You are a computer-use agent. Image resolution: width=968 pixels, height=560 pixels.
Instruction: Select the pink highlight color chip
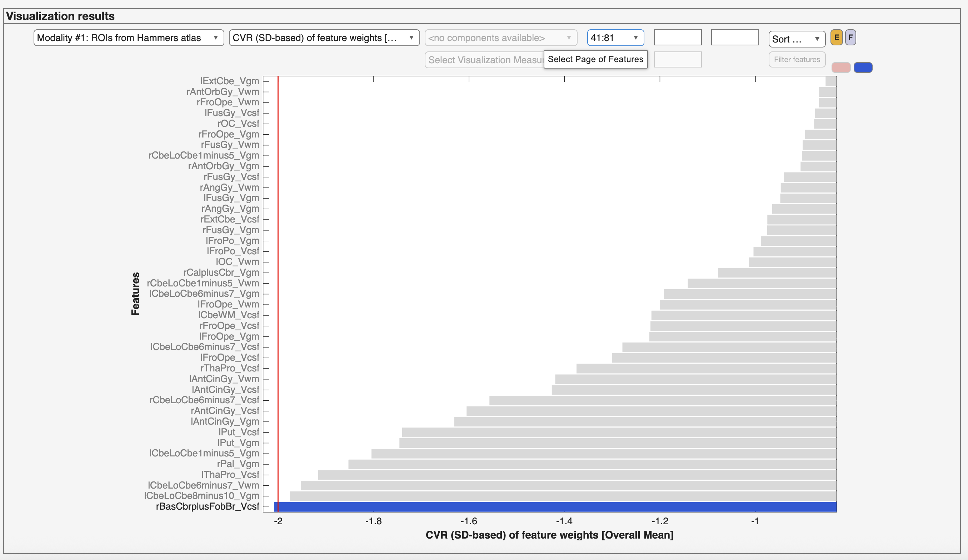[x=841, y=67]
